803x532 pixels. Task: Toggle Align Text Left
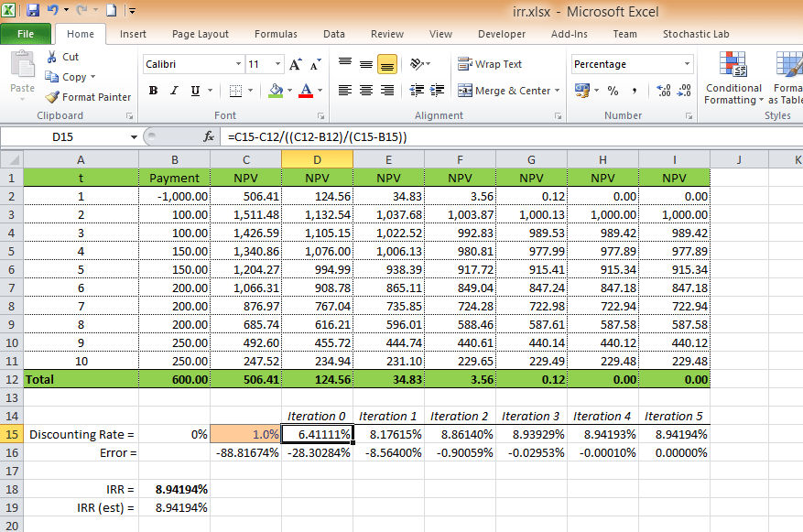click(345, 91)
